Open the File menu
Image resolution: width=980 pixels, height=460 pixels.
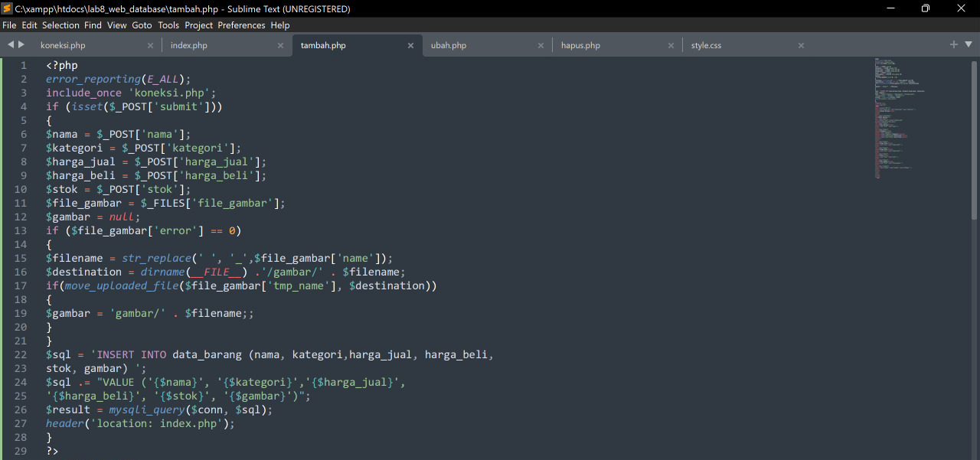(9, 24)
